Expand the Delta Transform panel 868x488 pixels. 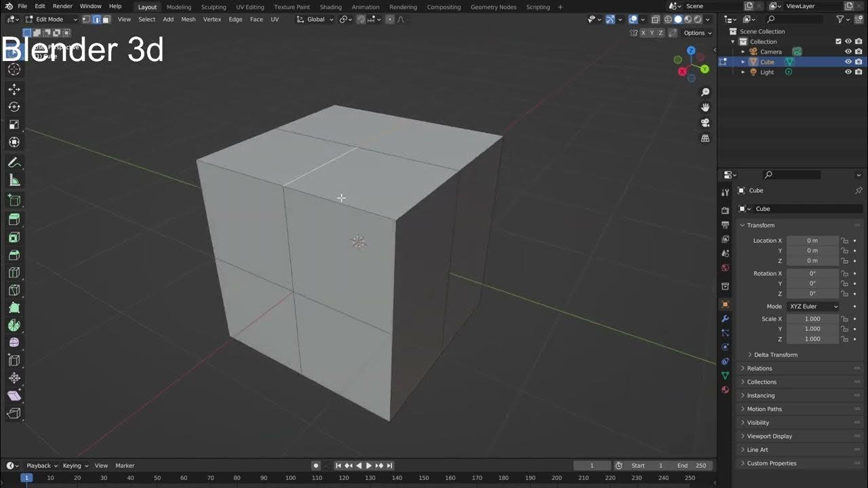[776, 354]
